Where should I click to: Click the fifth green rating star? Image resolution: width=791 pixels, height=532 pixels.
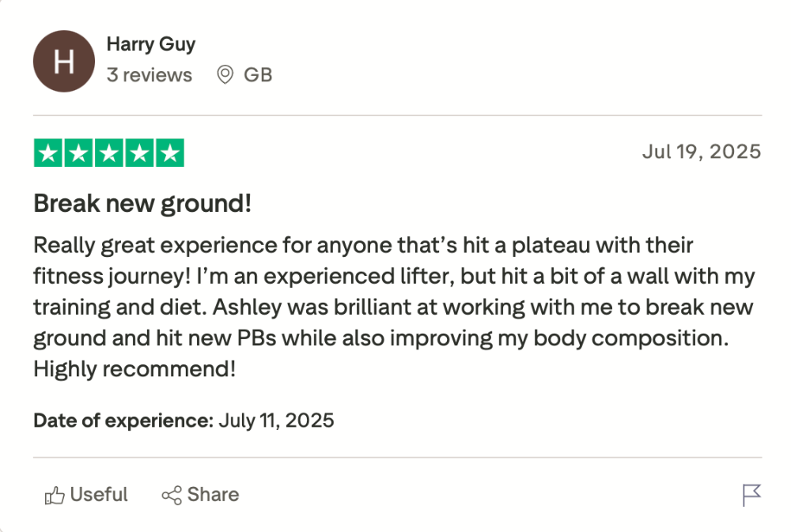168,153
